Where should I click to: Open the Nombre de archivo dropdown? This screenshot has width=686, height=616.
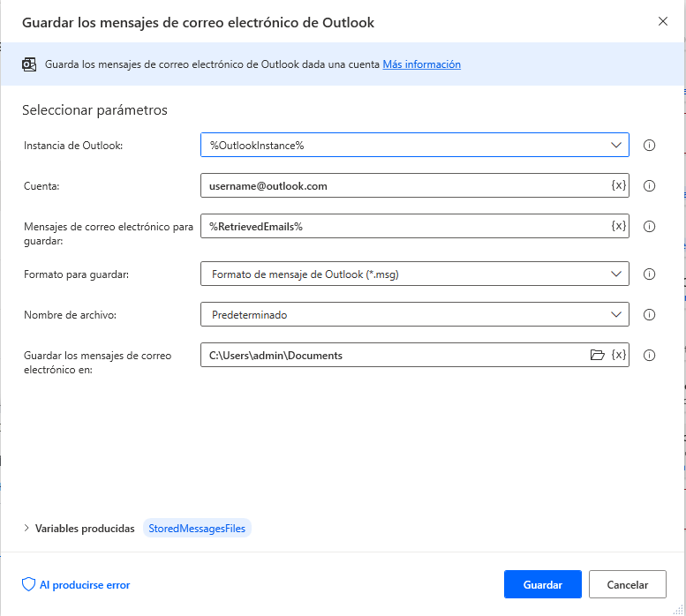[415, 314]
